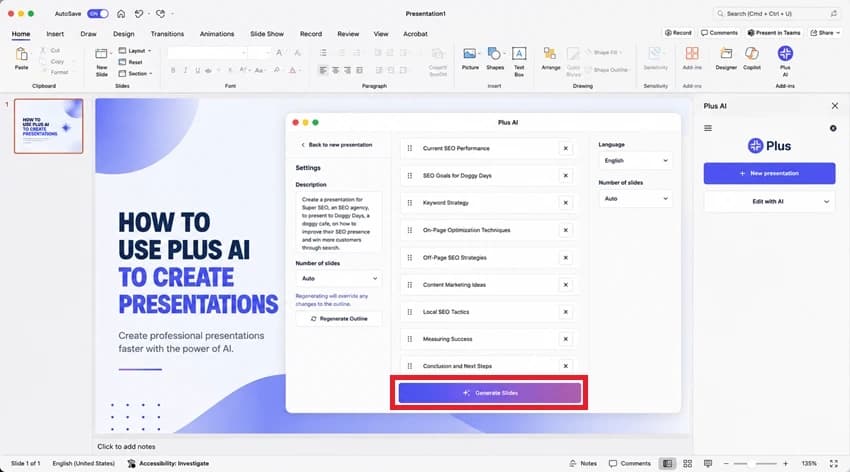
Task: Toggle bold formatting
Action: point(173,70)
